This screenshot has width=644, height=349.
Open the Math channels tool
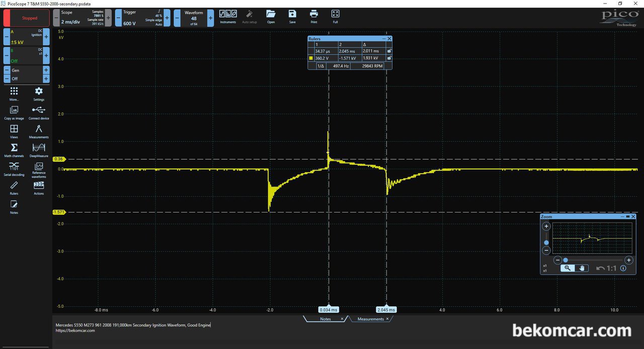[14, 149]
